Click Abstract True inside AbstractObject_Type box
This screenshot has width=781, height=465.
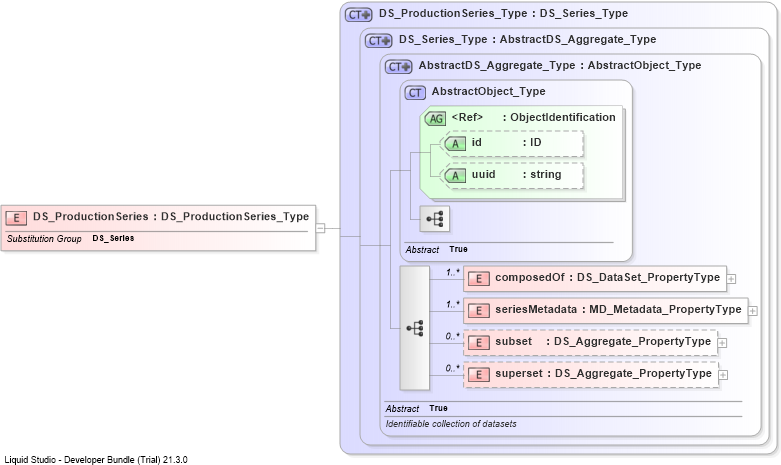point(436,249)
